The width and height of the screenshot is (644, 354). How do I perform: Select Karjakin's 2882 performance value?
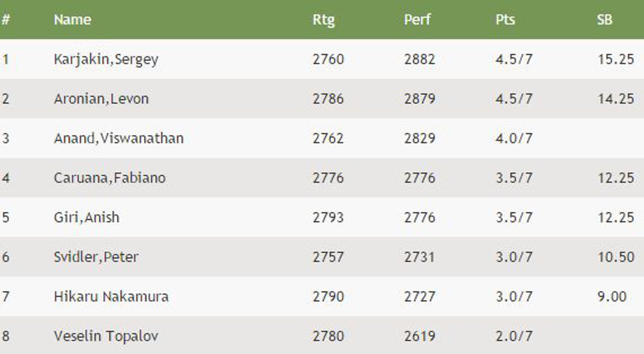point(419,59)
